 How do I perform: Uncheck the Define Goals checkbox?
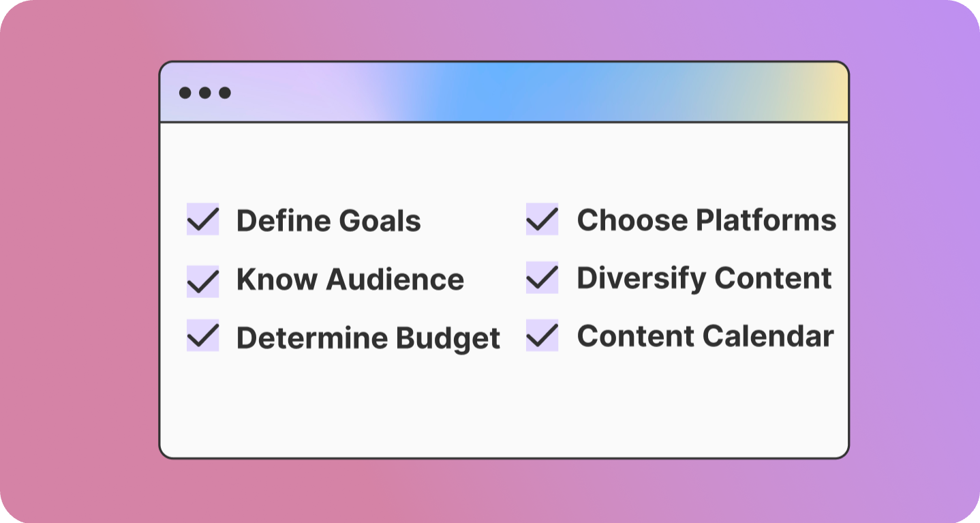click(x=202, y=220)
